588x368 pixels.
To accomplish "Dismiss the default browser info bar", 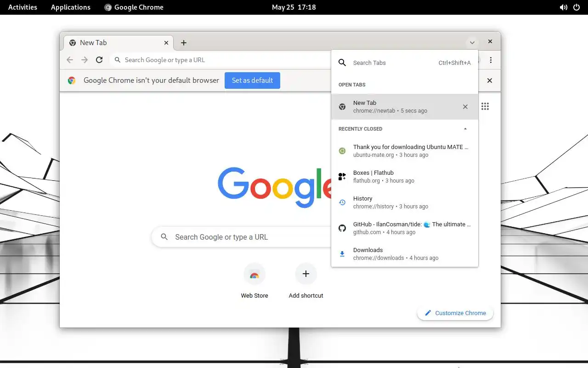I will tap(490, 80).
